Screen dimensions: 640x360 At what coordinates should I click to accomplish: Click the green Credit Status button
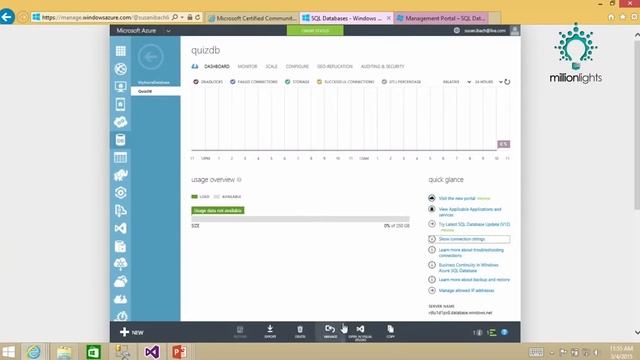pos(315,31)
